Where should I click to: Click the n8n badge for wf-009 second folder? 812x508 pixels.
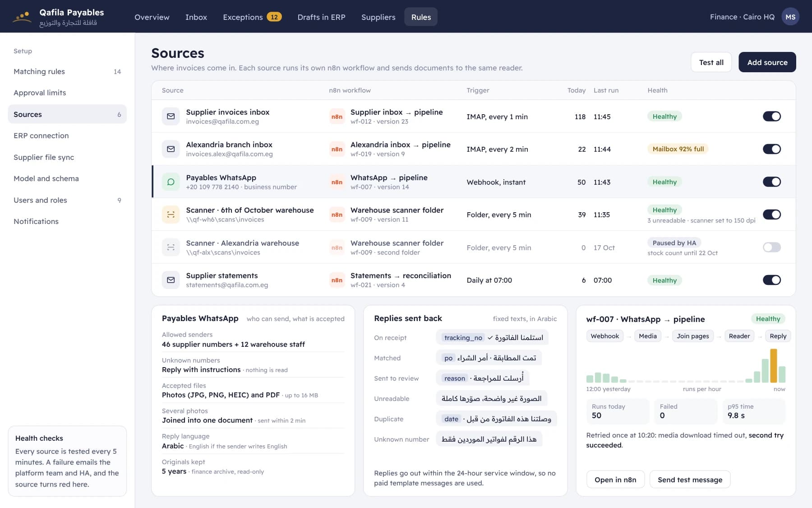point(337,247)
